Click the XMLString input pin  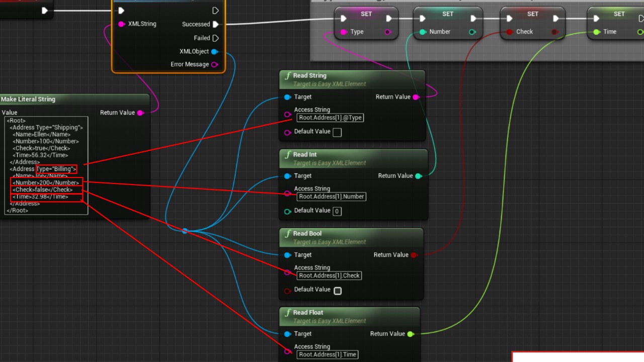(121, 24)
